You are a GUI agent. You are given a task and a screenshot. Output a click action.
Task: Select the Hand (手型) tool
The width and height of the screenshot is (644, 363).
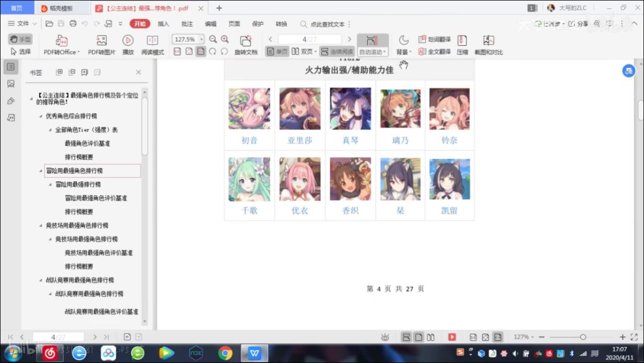(20, 39)
